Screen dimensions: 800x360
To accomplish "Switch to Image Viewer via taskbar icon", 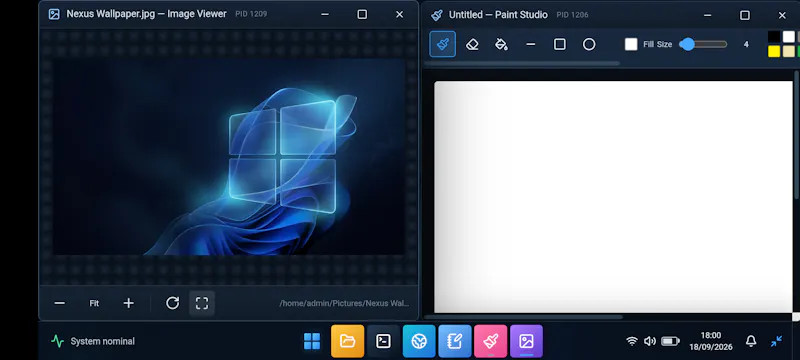I will click(x=526, y=341).
